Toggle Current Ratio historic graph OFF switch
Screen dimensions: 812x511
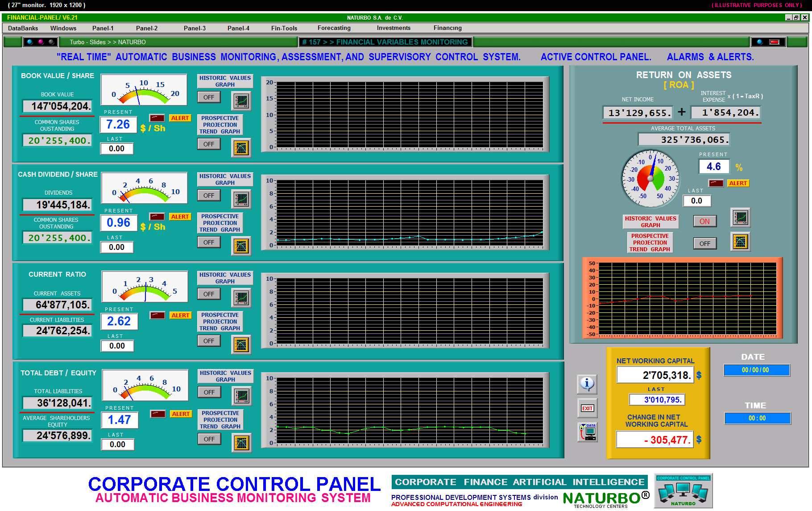click(x=209, y=294)
